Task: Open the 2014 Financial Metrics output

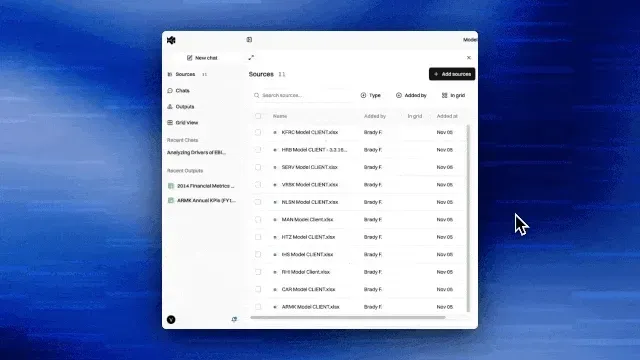Action: [202, 186]
